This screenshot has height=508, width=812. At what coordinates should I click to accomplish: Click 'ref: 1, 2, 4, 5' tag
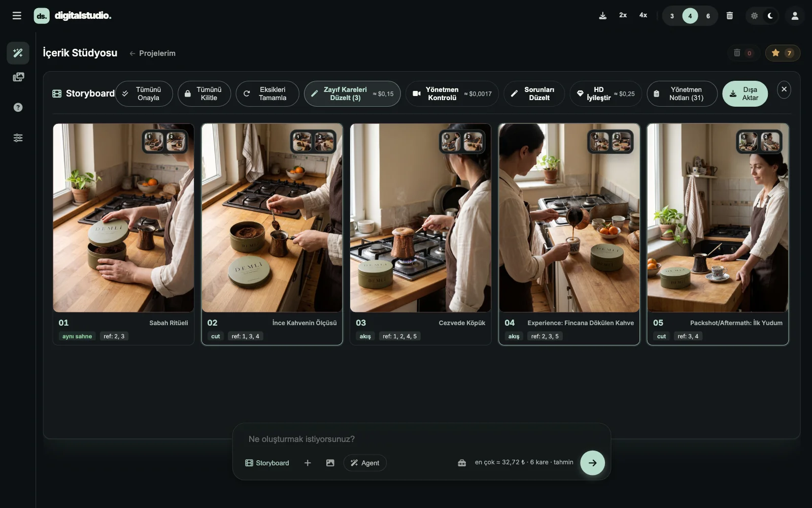coord(399,336)
